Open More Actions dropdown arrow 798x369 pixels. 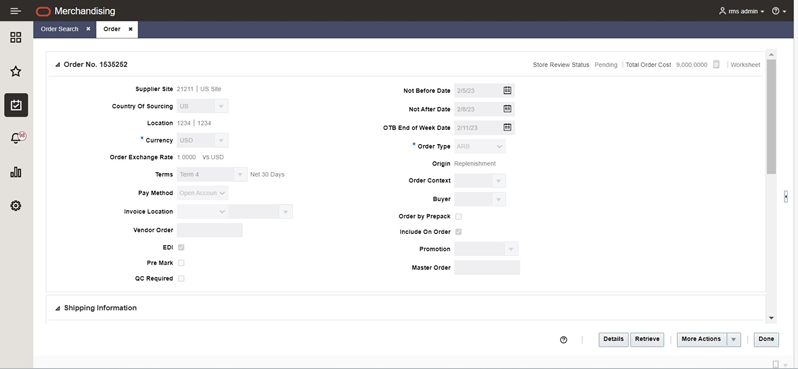tap(734, 340)
